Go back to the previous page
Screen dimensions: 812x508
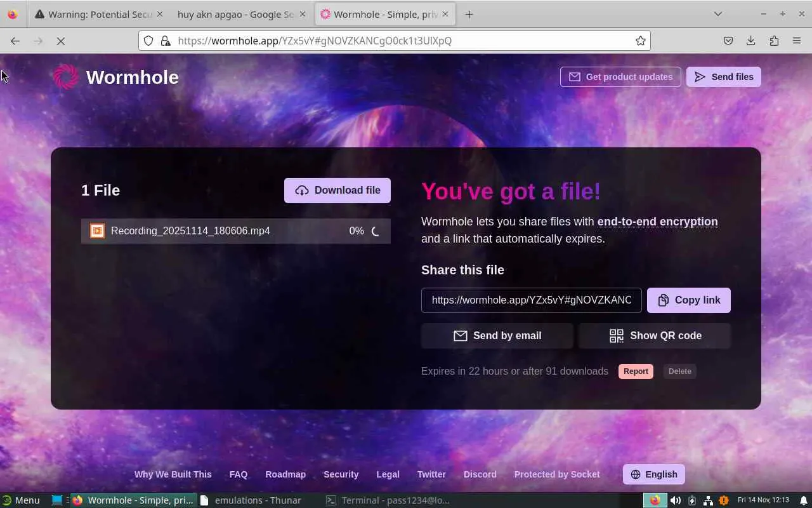15,41
